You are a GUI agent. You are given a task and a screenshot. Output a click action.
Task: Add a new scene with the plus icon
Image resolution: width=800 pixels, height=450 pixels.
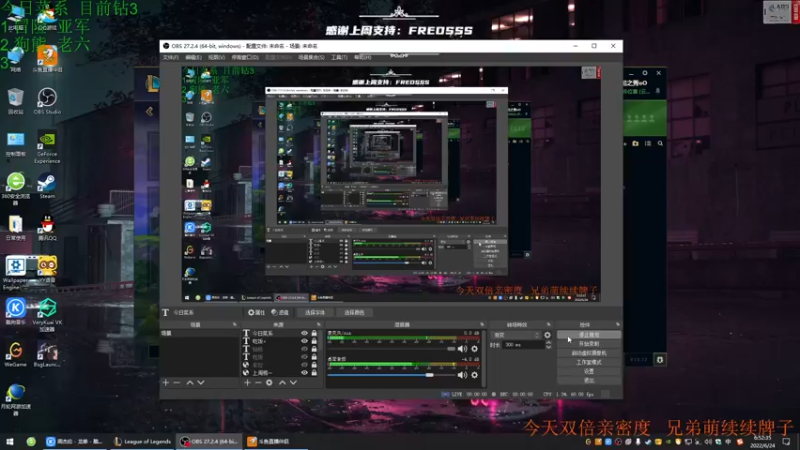pyautogui.click(x=165, y=382)
